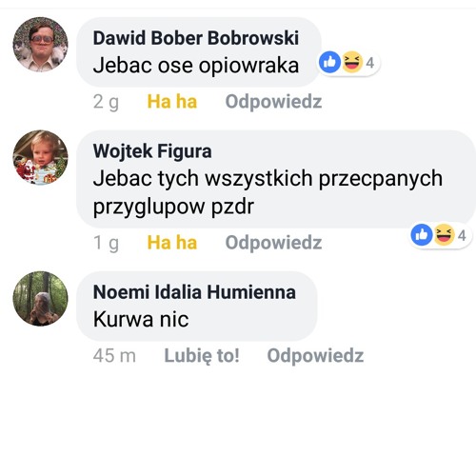
Task: Click the Dawid Bober Bobrowski name link
Action: 196,38
